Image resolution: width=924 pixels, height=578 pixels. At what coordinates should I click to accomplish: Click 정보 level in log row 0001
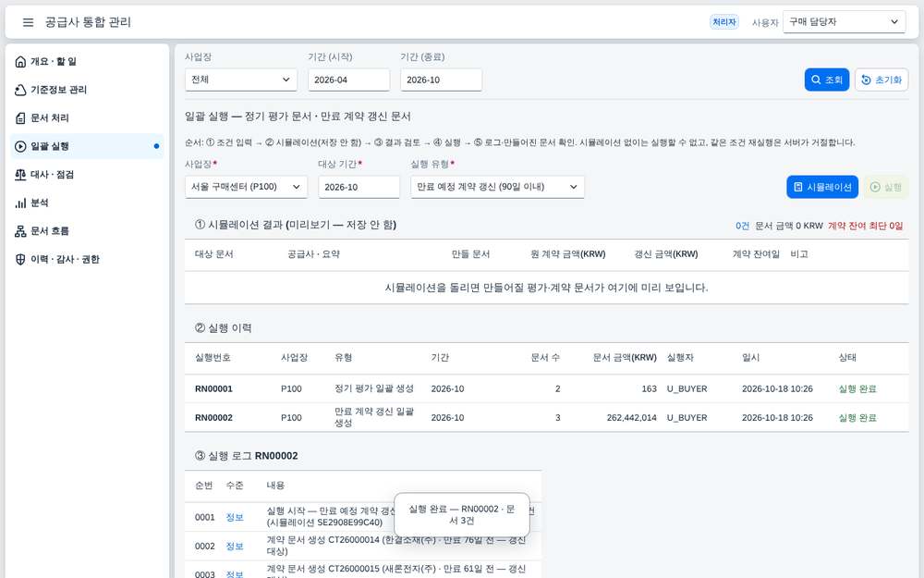(x=235, y=517)
